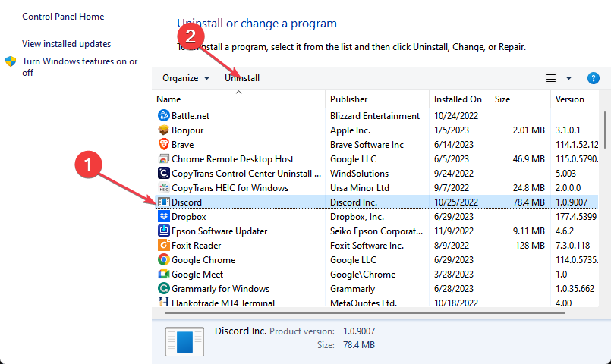Click the horizontal scrollbar under the list
611x364 pixels.
click(365, 312)
